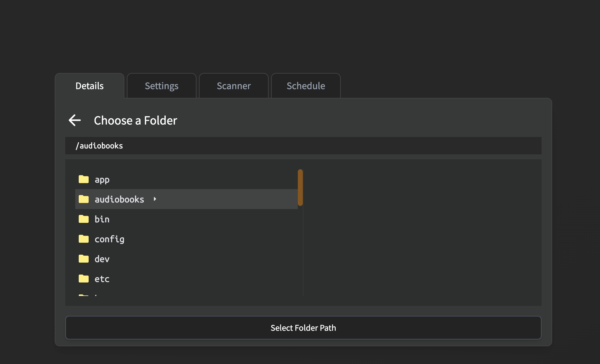Expand the audiobooks folder arrow

tap(155, 199)
